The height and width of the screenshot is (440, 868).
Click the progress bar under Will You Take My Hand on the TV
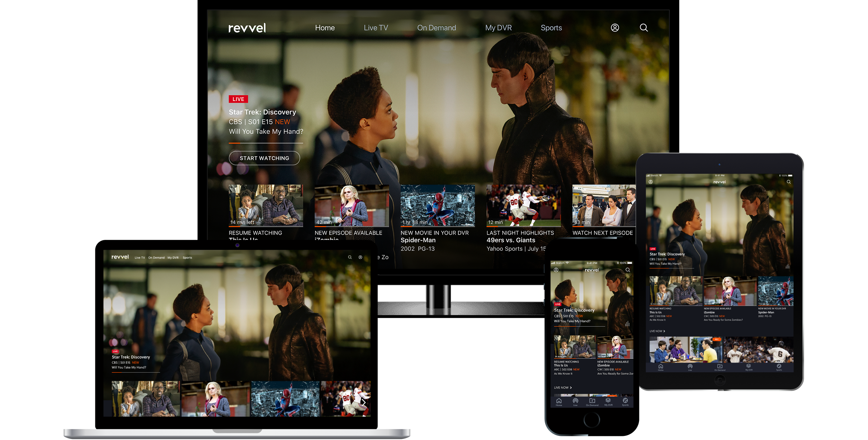[x=266, y=143]
